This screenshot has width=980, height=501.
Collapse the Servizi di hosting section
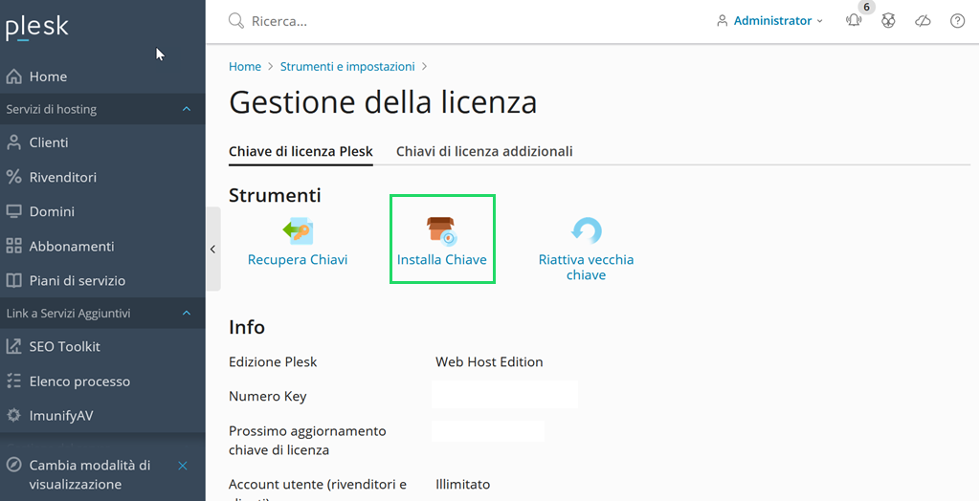(x=187, y=109)
